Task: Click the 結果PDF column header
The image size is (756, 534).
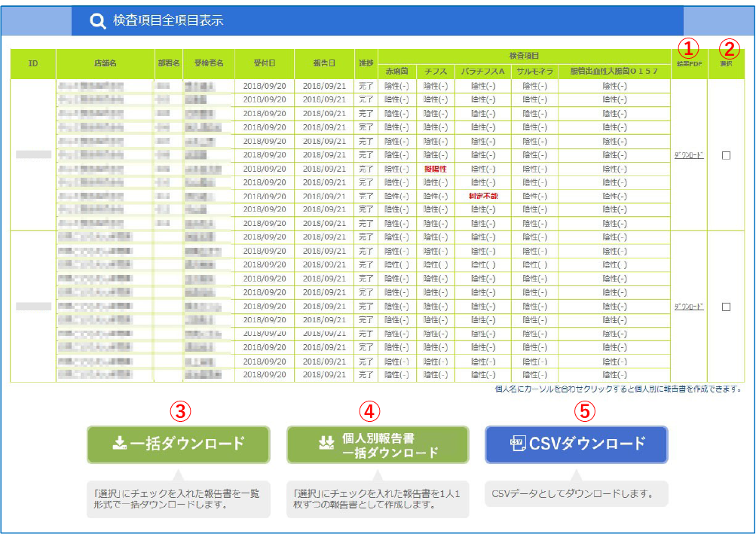Action: 689,63
